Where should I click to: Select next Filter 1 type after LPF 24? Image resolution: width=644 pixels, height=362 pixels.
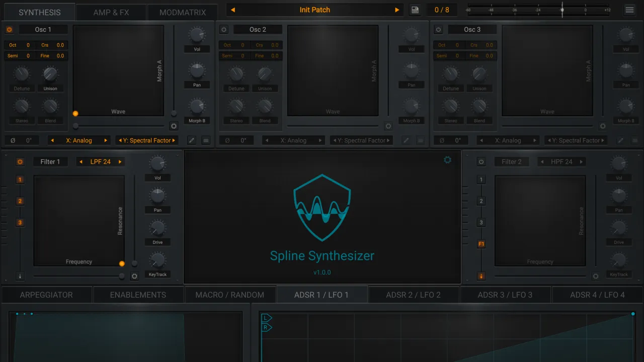[120, 162]
